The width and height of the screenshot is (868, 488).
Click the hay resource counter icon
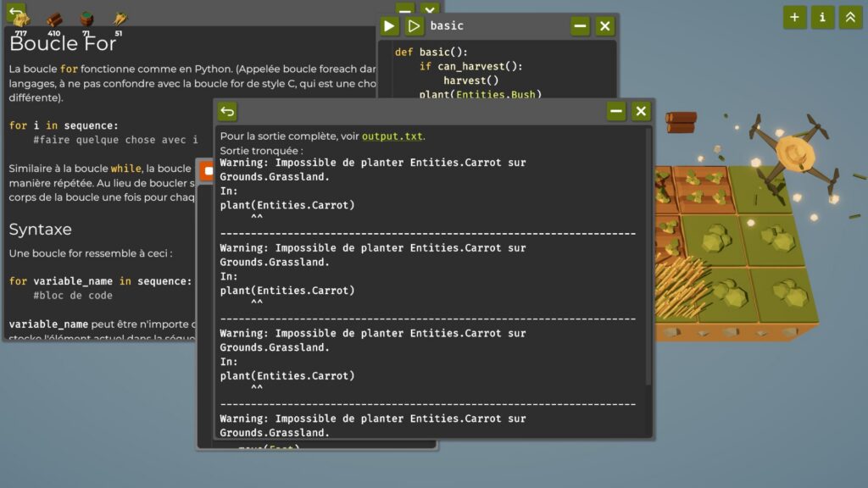(21, 20)
